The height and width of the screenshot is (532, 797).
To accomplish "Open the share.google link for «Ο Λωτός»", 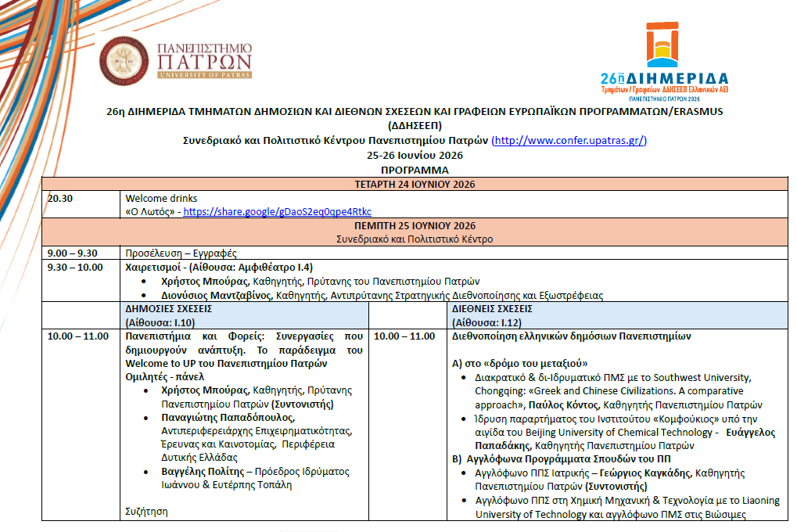I will pyautogui.click(x=277, y=211).
